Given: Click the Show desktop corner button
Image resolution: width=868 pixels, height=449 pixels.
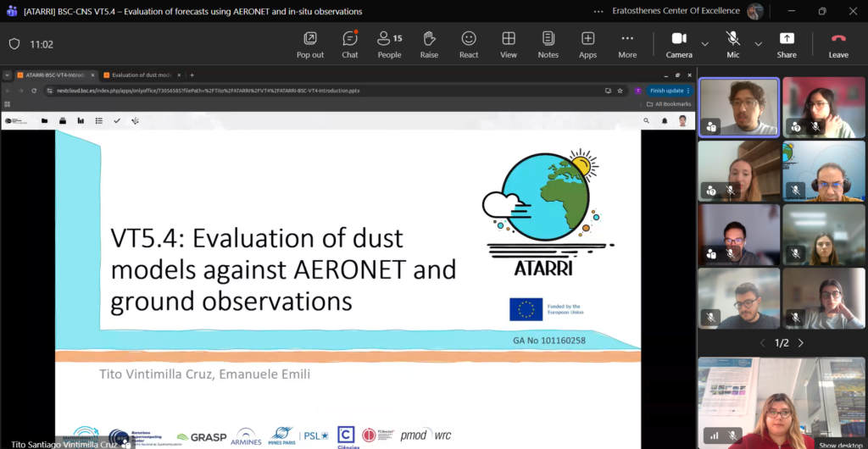Looking at the screenshot, I should pos(839,444).
